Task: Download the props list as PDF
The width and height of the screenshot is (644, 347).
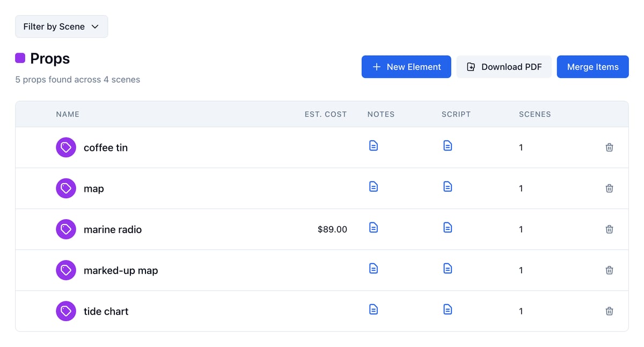Action: pos(504,67)
